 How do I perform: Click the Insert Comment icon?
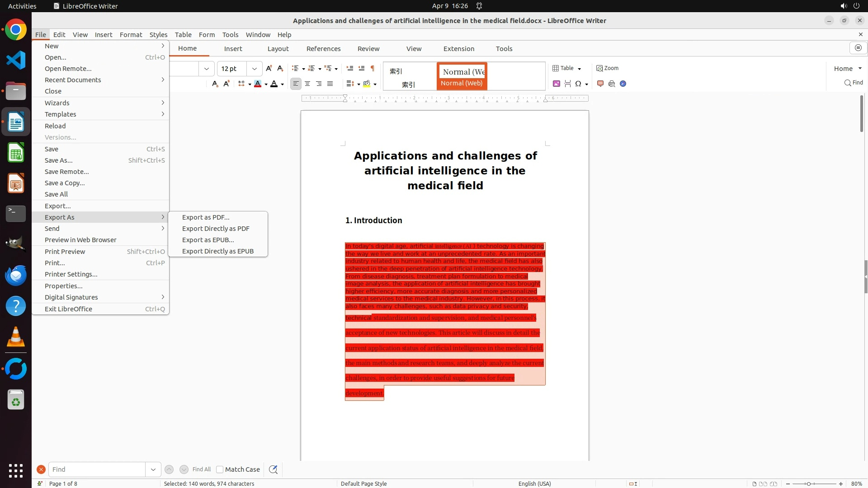(600, 84)
